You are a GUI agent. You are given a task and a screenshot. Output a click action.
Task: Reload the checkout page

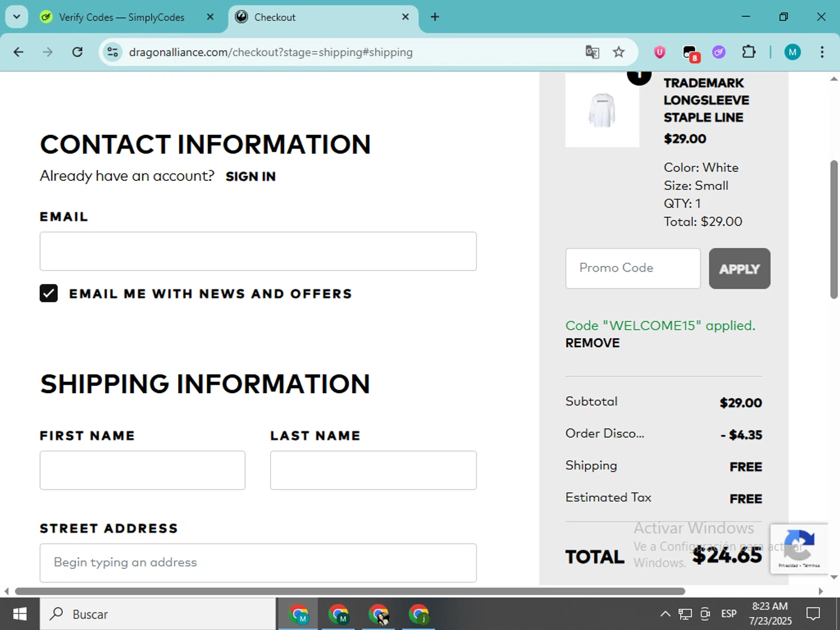pos(77,52)
